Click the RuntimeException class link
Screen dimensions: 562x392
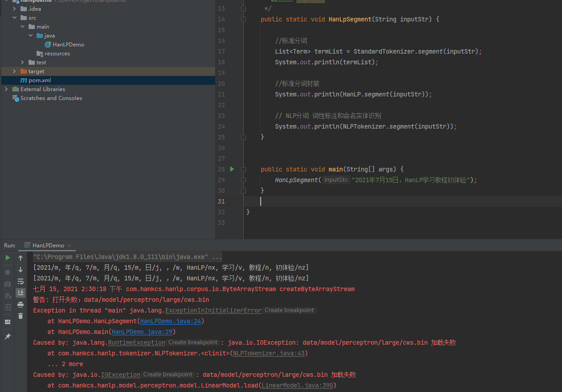coord(137,342)
